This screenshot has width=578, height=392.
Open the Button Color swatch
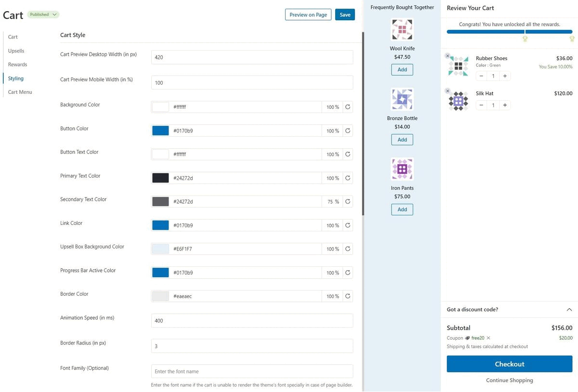160,131
